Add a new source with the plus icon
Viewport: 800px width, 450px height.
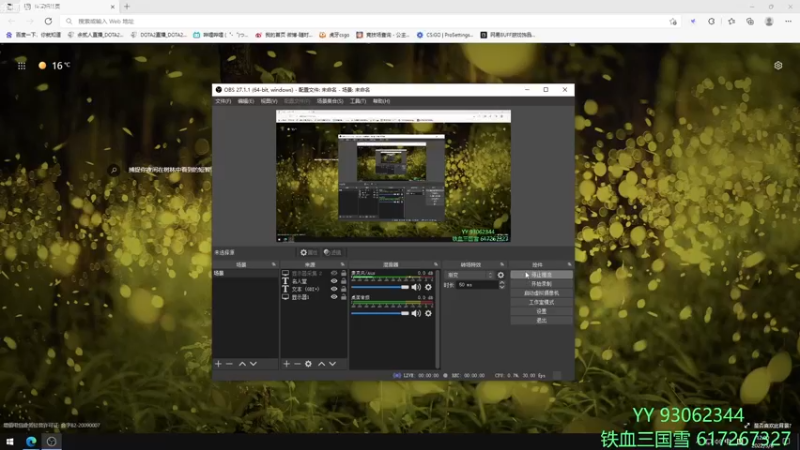pyautogui.click(x=286, y=364)
